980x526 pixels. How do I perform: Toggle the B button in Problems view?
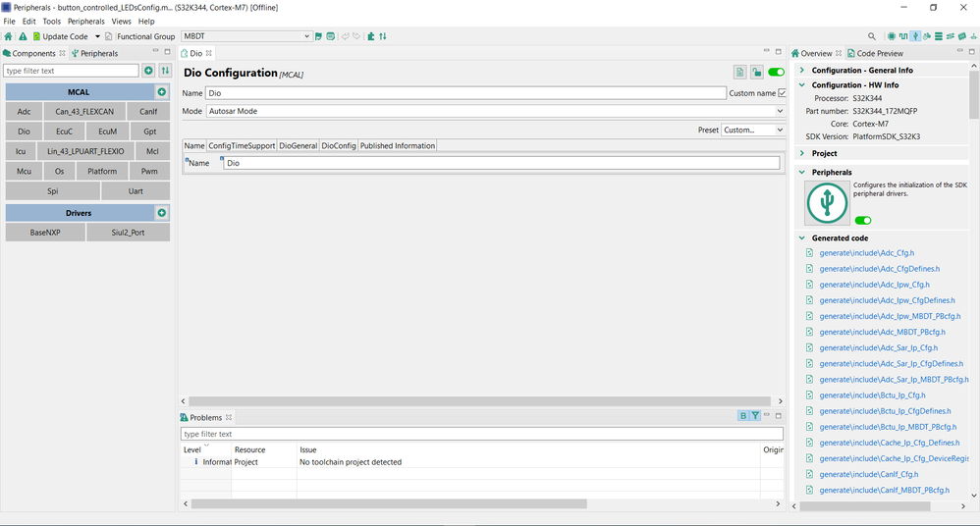pyautogui.click(x=743, y=415)
